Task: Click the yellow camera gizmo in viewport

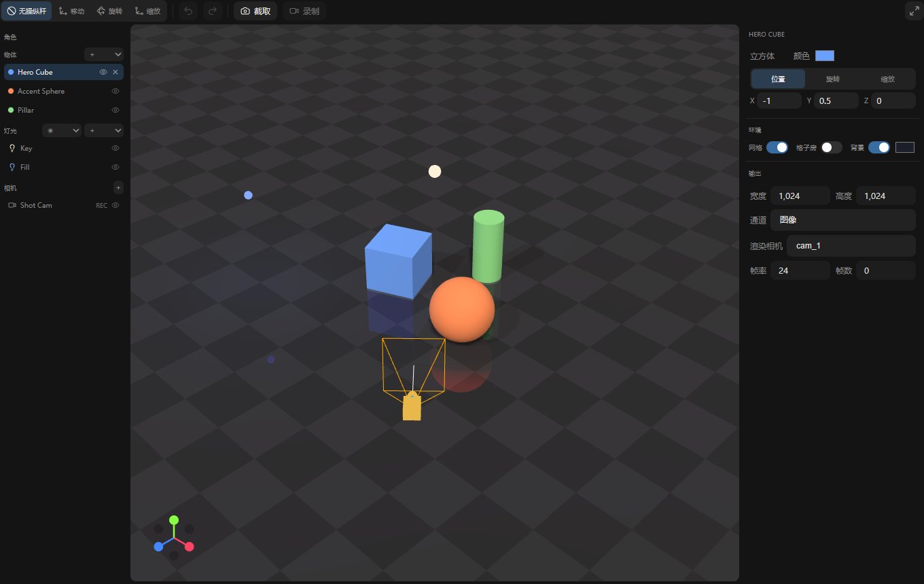Action: 412,407
